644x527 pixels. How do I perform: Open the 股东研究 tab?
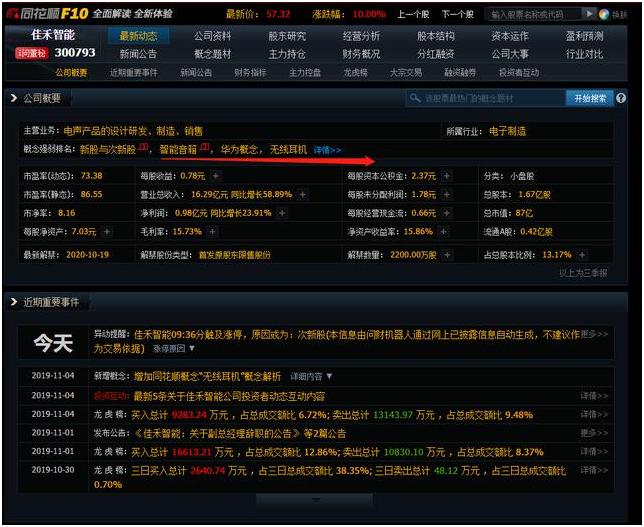point(287,36)
